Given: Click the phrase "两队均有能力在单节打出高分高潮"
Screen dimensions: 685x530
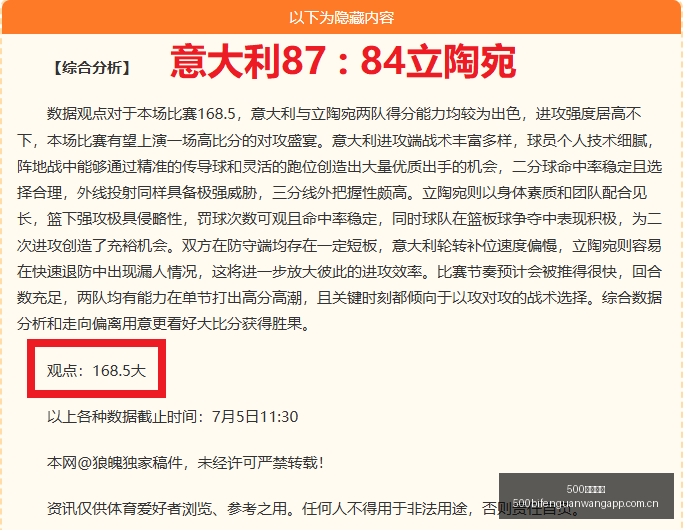Looking at the screenshot, I should coord(189,298).
